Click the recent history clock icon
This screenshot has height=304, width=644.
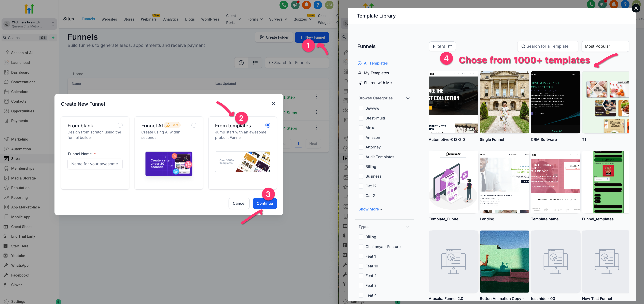[241, 63]
